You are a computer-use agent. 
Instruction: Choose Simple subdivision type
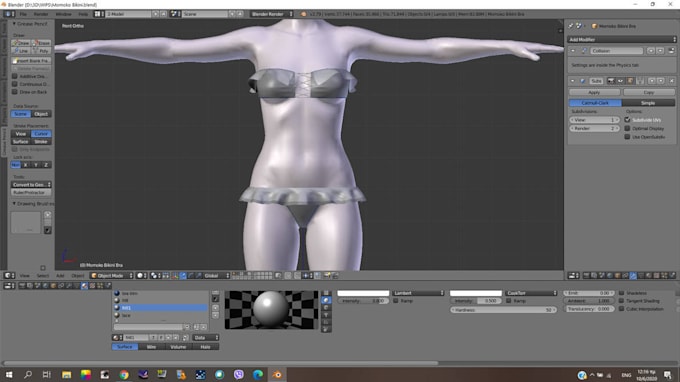click(648, 103)
